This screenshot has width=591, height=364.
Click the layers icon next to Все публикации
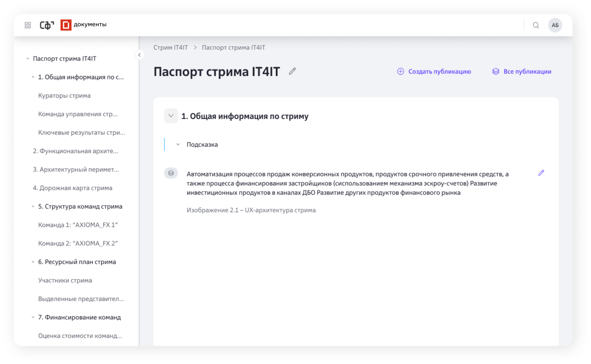point(496,71)
